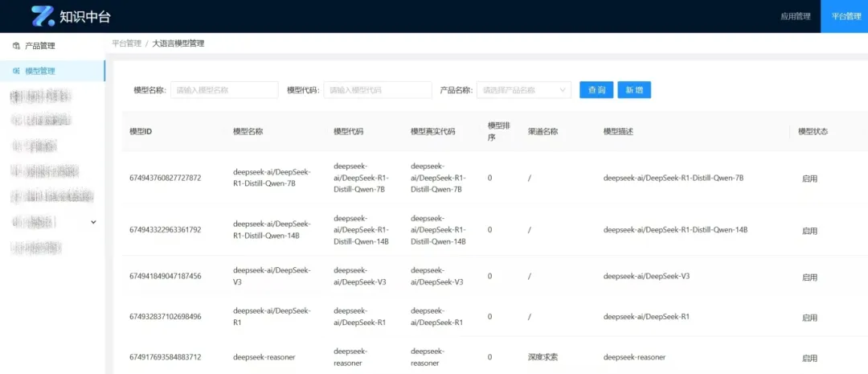868x374 pixels.
Task: Click the description DeepSeek-R1-Distill-Qwen-14B
Action: [675, 229]
